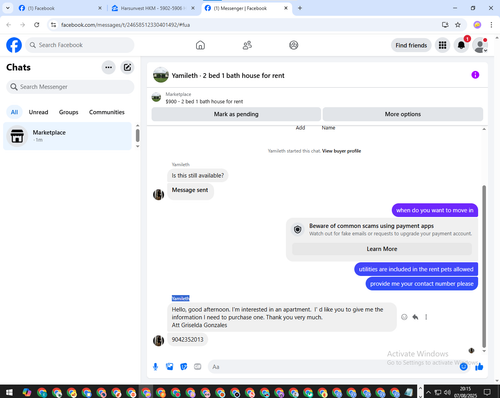Viewport: 500px width, 398px height.
Task: Click the conversation vertical scrollbar
Action: pyautogui.click(x=484, y=267)
